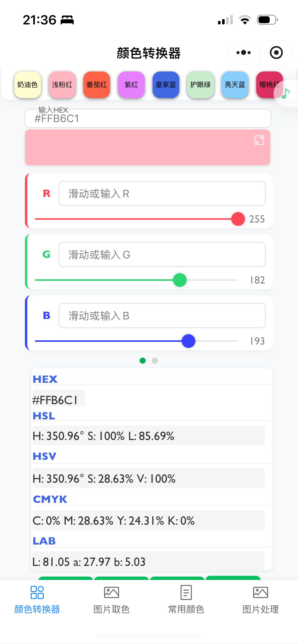Viewport: 298px width, 644px height.
Task: Choose the 亮天蓝 sky blue swatch
Action: click(235, 85)
